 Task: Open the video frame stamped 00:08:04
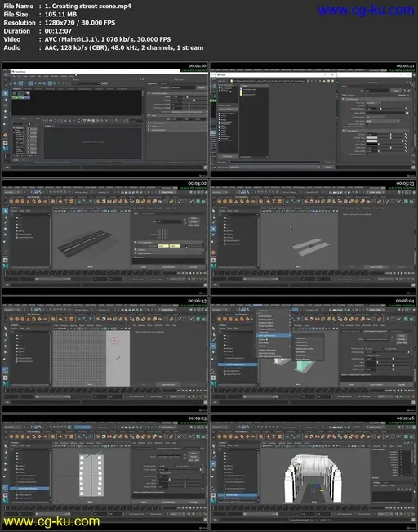click(x=313, y=355)
